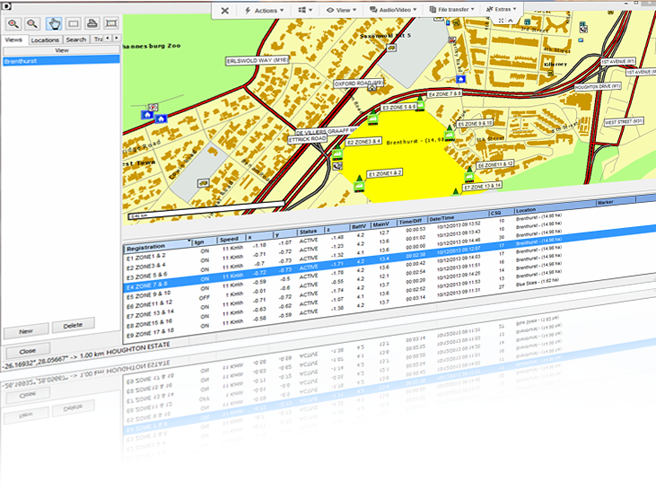The image size is (656, 490).
Task: Switch to the Search tab
Action: (x=76, y=40)
